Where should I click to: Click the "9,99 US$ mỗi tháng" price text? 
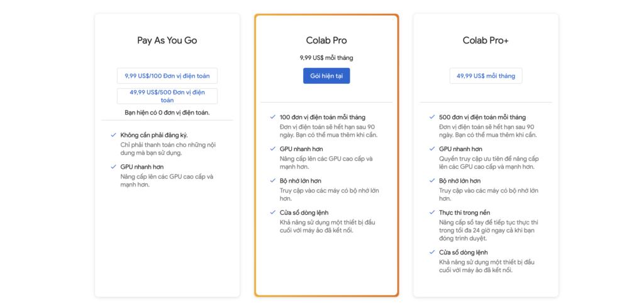[x=326, y=58]
